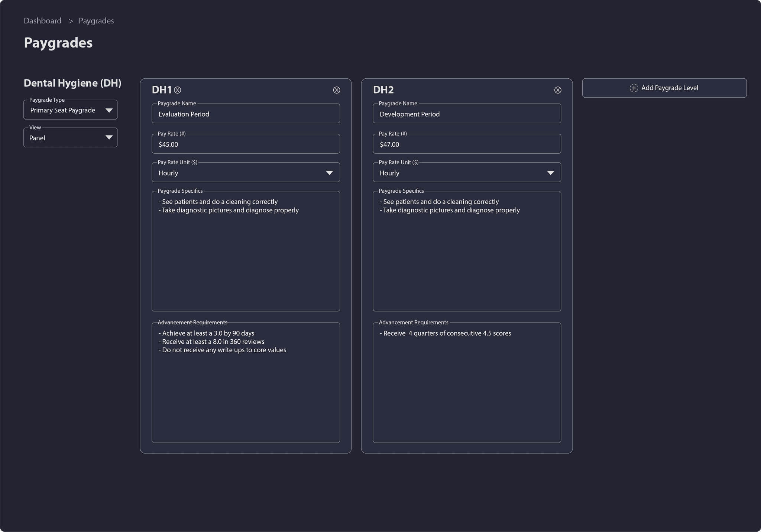Edit DH2 Pay Rate value field

click(x=467, y=144)
